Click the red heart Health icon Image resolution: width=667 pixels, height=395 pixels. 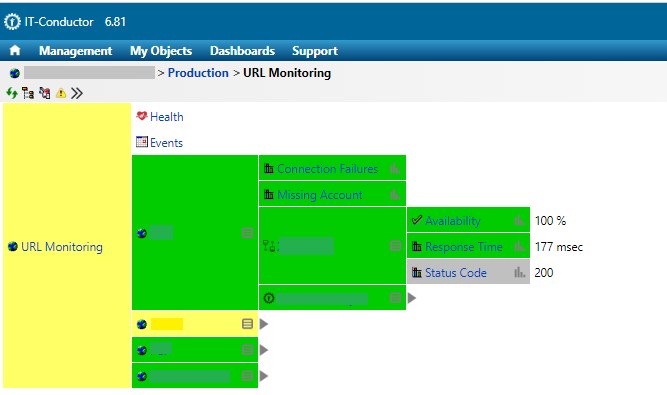(142, 116)
